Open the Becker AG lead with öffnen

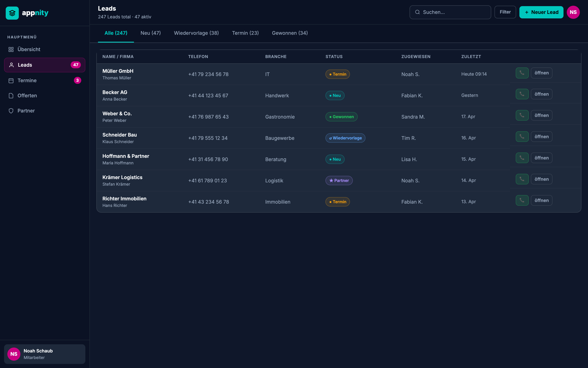[x=541, y=94]
